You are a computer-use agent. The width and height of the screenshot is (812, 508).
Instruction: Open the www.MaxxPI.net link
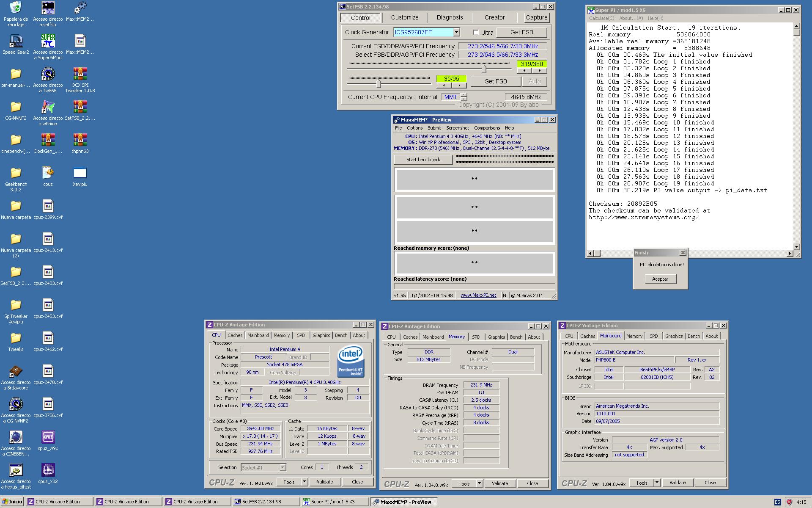(478, 295)
